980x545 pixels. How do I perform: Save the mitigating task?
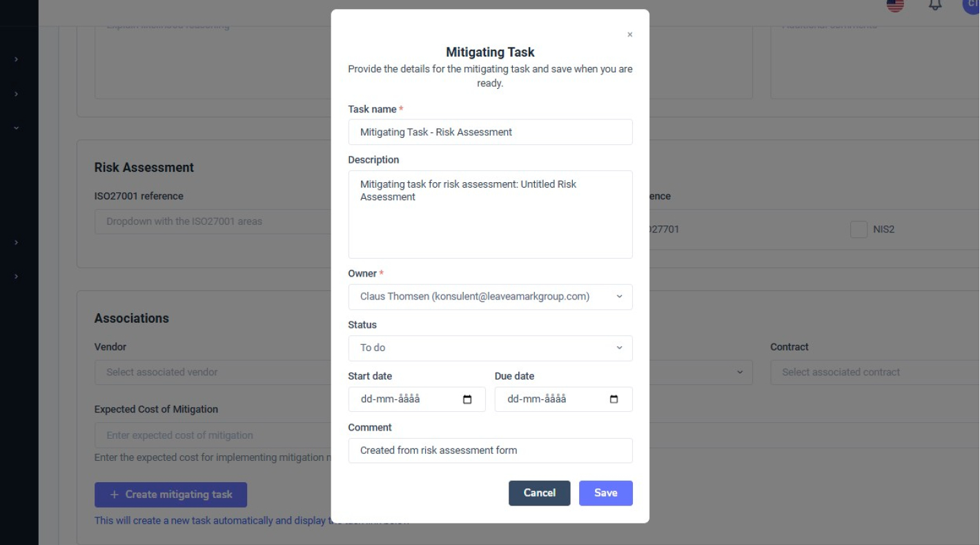pyautogui.click(x=605, y=493)
